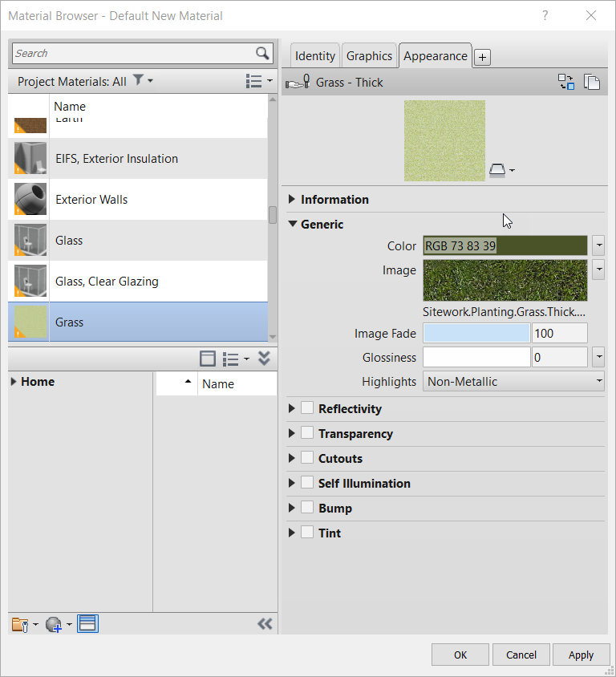616x677 pixels.
Task: Enable the Cutouts checkbox
Action: coord(307,458)
